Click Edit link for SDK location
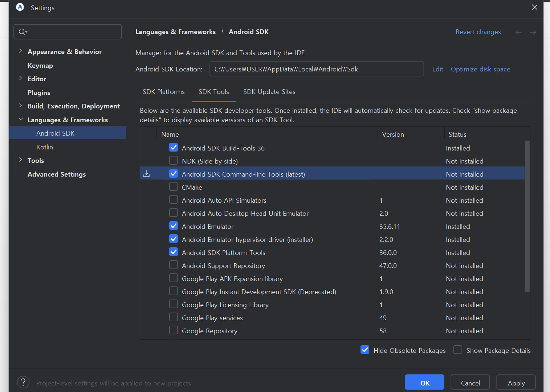Screen dimensions: 550x392 (438, 69)
